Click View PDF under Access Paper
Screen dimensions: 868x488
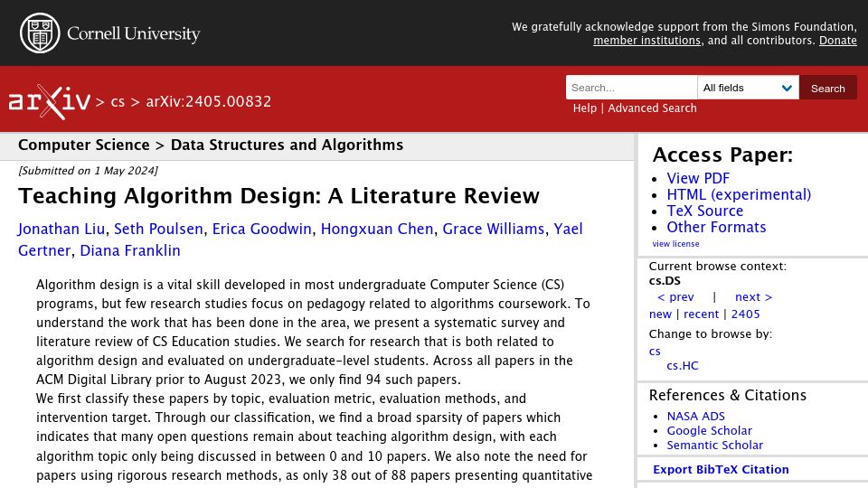698,178
